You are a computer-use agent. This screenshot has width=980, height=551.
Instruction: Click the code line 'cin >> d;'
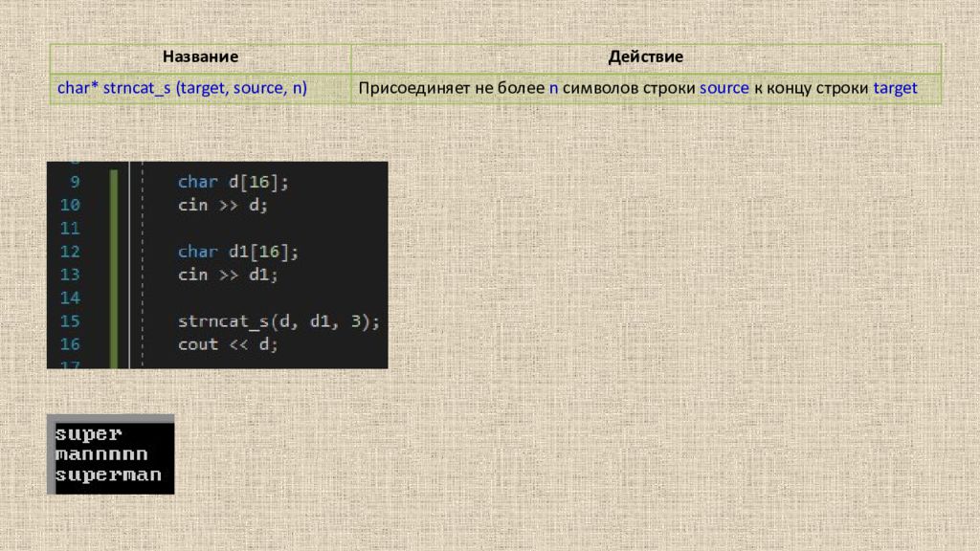tap(223, 205)
